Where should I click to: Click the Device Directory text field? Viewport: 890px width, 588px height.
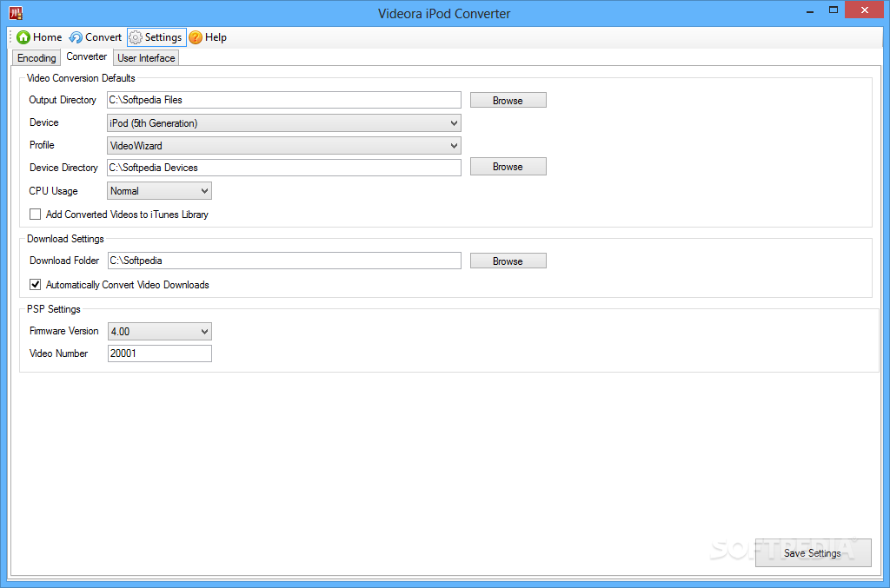click(x=284, y=168)
